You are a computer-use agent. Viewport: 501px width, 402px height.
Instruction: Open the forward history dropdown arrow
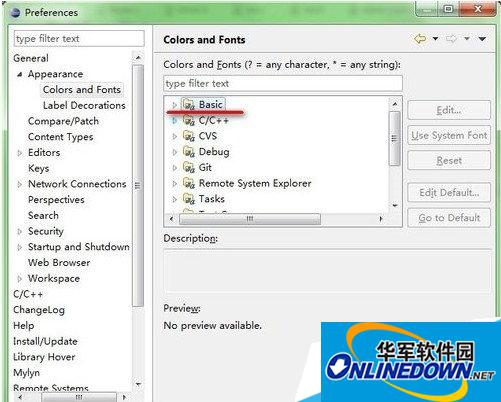click(467, 39)
